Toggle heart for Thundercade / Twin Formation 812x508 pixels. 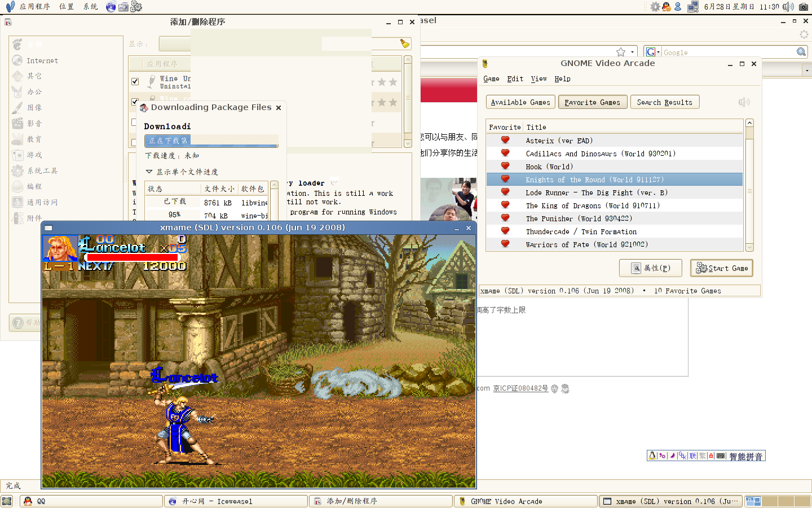tap(505, 231)
